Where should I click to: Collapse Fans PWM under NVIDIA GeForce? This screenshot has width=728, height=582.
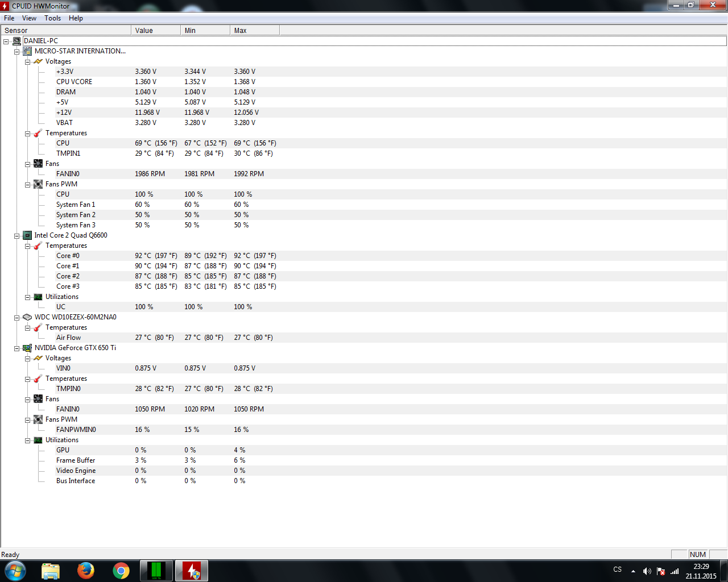(27, 420)
